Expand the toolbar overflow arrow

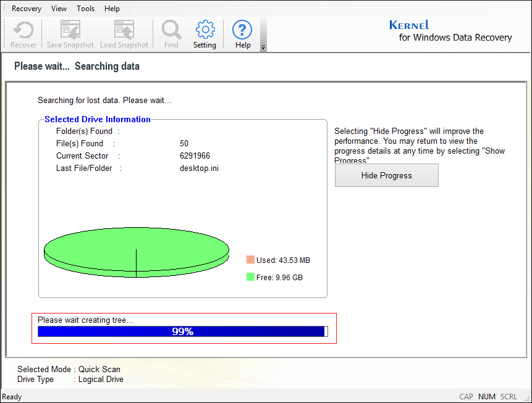point(263,48)
